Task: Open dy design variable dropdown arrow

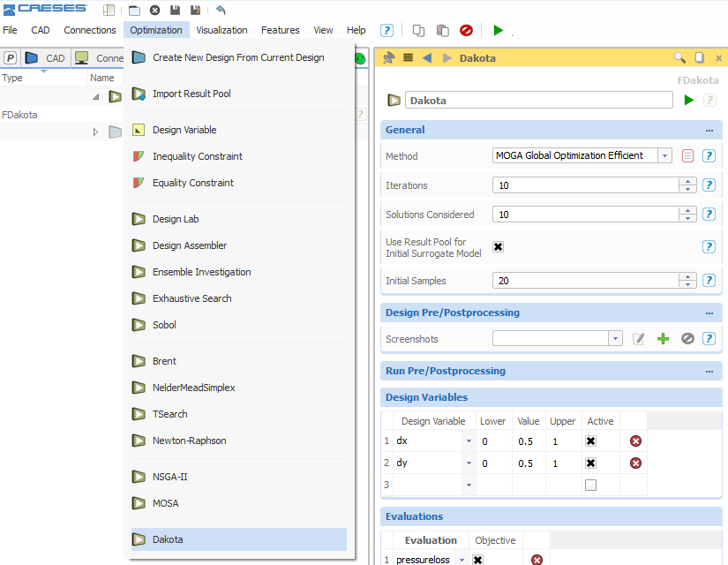Action: (x=469, y=463)
